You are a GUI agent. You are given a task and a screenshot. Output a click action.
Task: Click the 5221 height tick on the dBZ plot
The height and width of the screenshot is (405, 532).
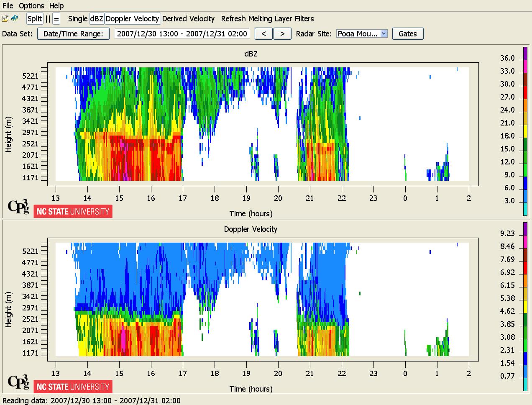(30, 76)
